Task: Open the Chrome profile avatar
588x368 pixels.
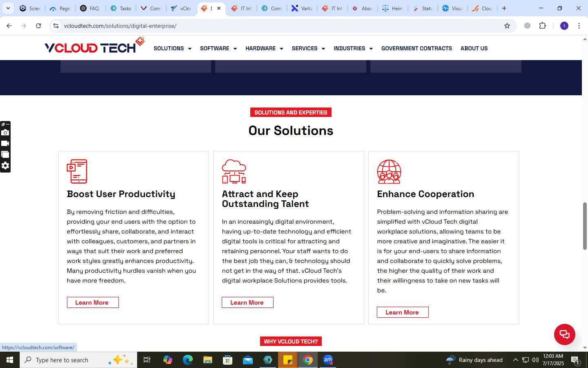Action: 564,26
